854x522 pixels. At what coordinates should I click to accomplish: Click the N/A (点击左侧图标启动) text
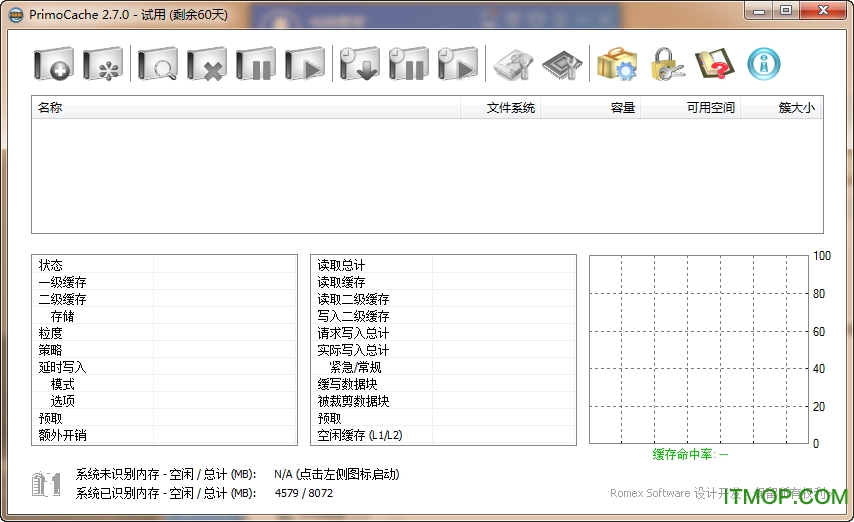coord(337,474)
